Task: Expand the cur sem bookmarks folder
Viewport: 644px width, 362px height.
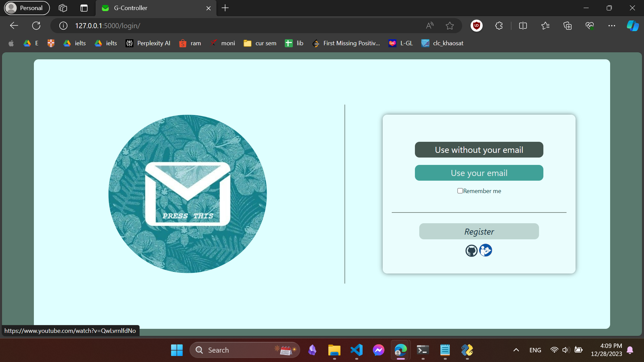Action: point(260,43)
